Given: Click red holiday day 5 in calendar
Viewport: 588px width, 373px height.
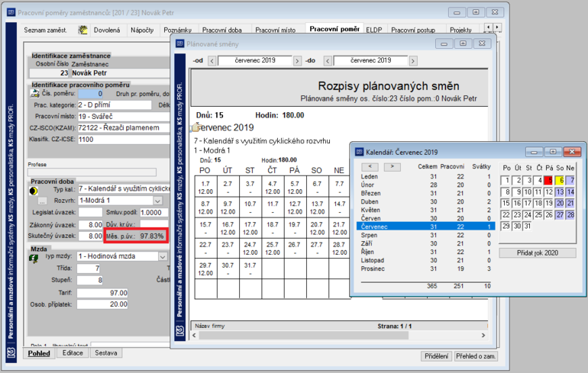Looking at the screenshot, I should [548, 181].
